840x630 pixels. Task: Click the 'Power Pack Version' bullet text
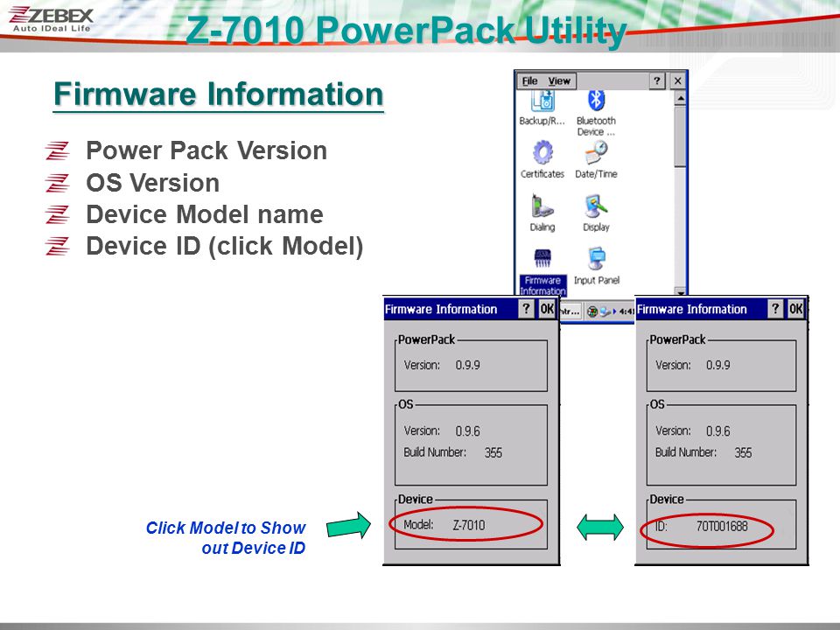point(206,150)
